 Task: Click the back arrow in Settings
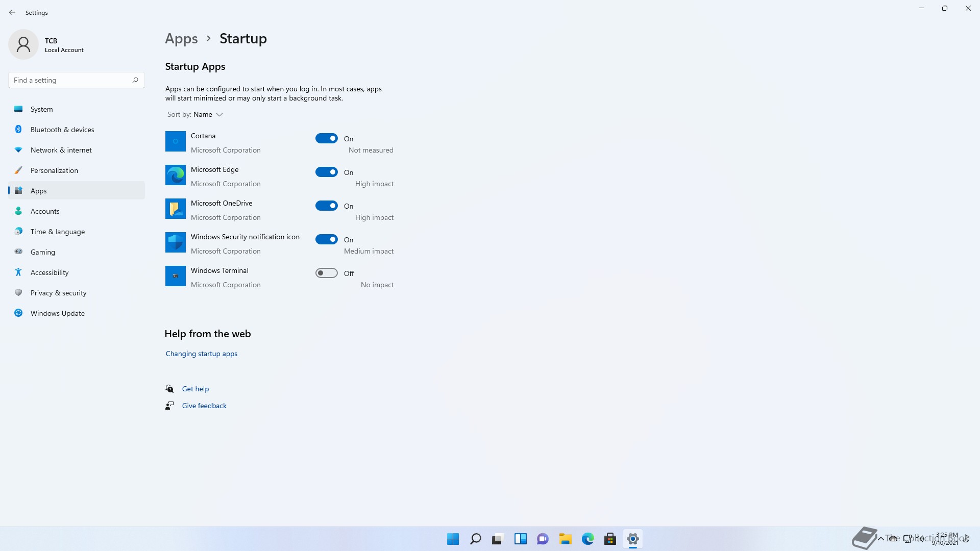tap(12, 12)
